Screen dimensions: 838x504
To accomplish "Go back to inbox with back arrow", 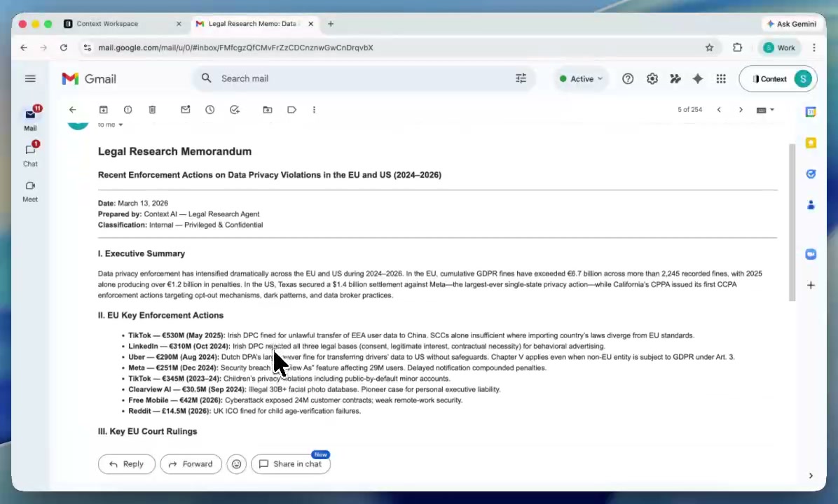I will 73,109.
